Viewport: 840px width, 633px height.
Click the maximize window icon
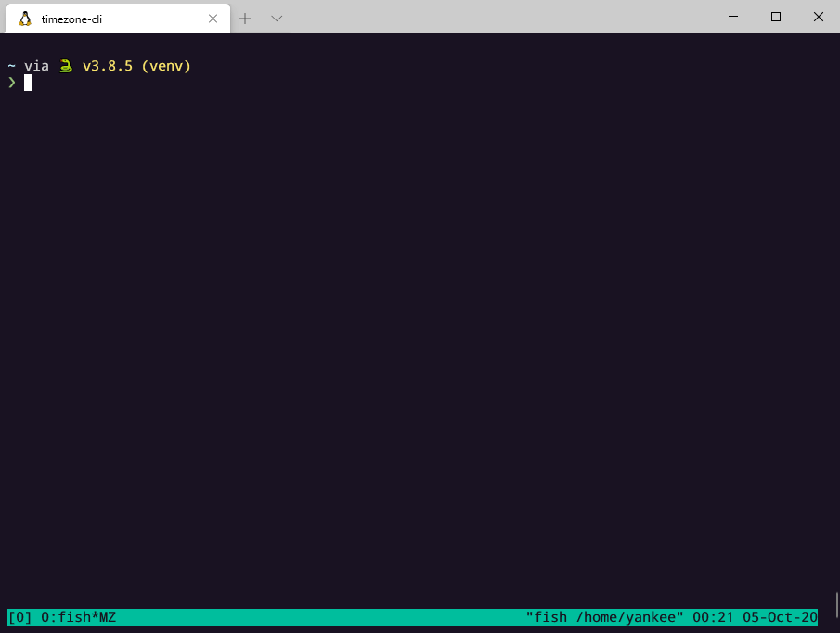775,17
